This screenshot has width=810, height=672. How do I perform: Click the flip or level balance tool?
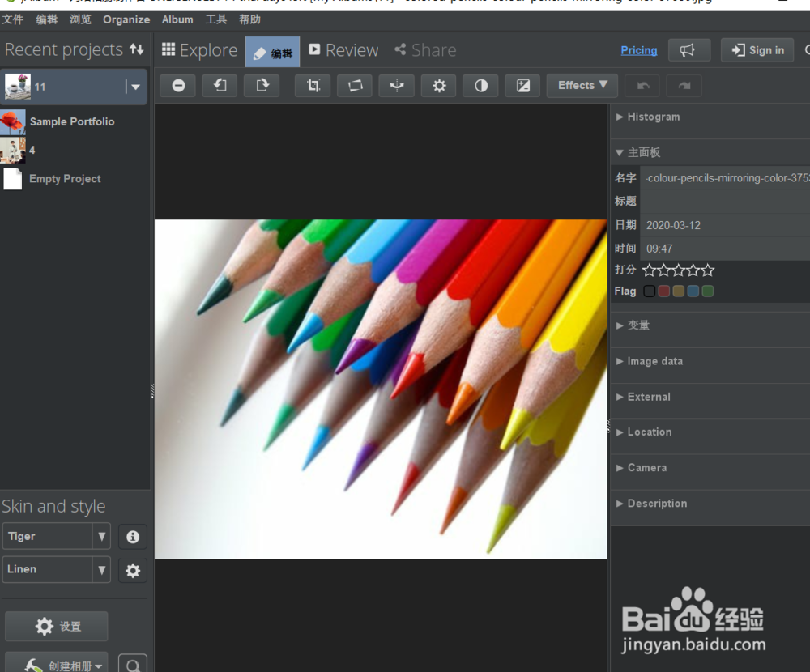pyautogui.click(x=397, y=86)
